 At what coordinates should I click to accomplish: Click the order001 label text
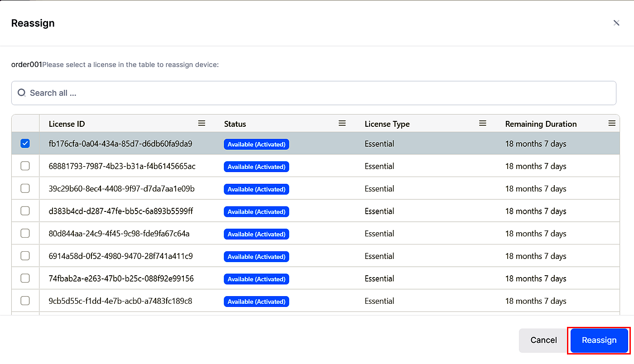(x=27, y=65)
